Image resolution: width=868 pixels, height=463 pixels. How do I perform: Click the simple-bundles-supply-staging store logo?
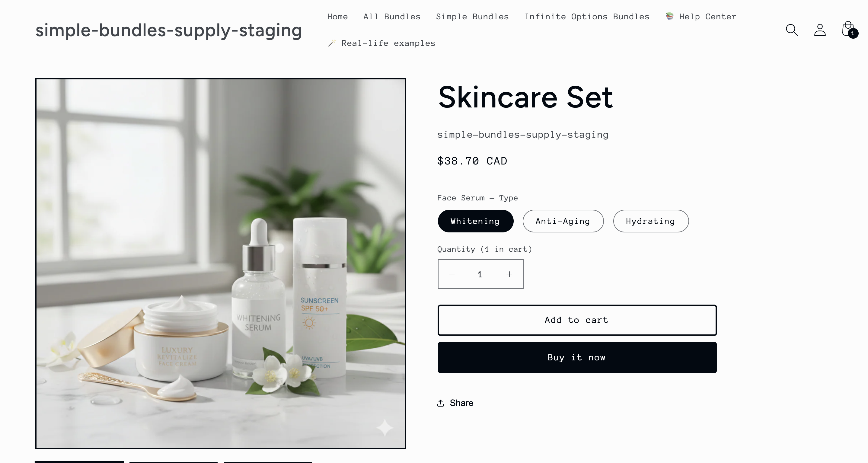tap(168, 30)
